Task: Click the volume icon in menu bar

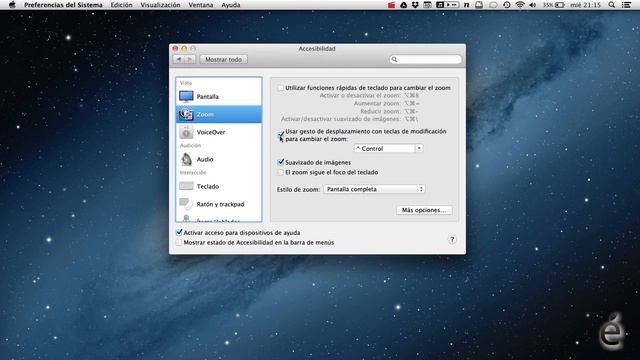Action: (532, 5)
